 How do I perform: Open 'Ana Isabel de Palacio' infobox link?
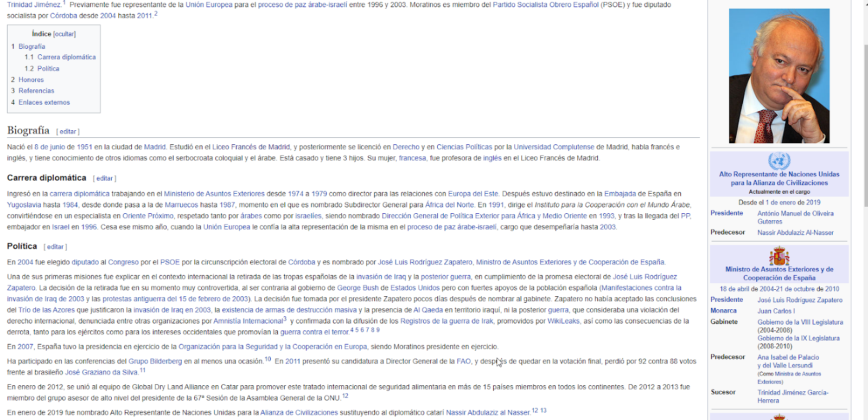[x=788, y=361]
